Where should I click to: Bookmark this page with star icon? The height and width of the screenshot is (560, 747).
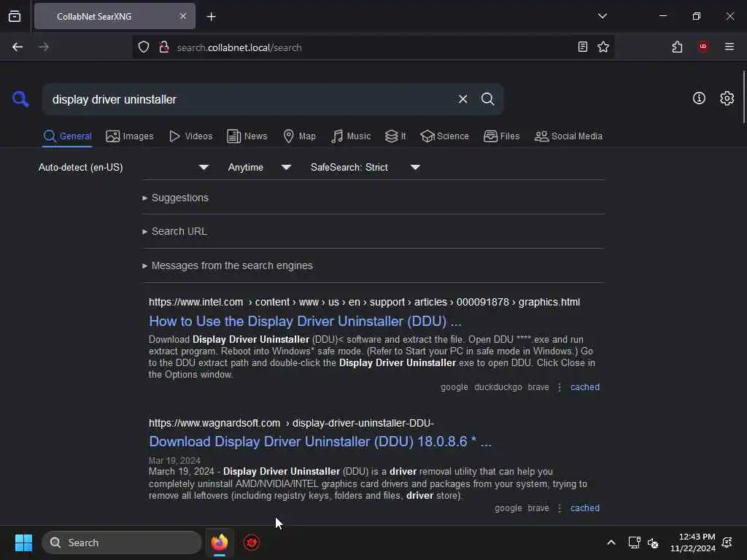(603, 47)
